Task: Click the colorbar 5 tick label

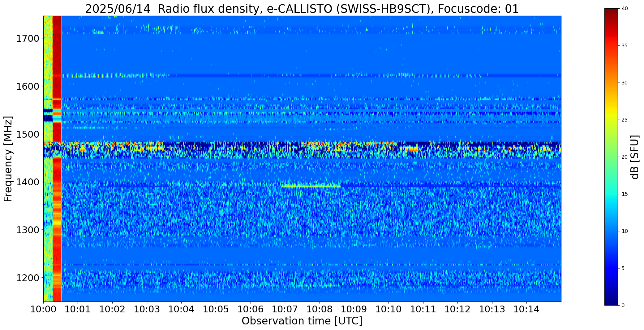Action: pos(623,268)
